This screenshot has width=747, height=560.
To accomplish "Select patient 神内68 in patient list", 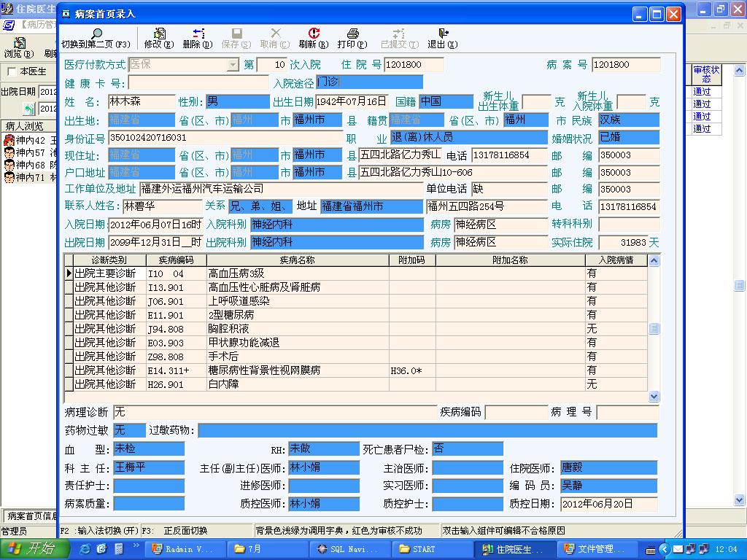I will click(x=29, y=165).
